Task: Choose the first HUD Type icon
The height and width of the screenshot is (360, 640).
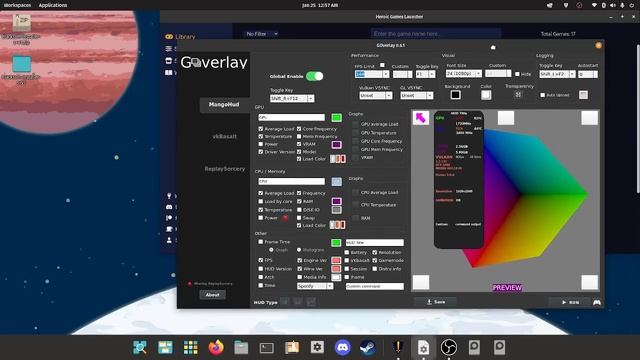Action: point(285,302)
